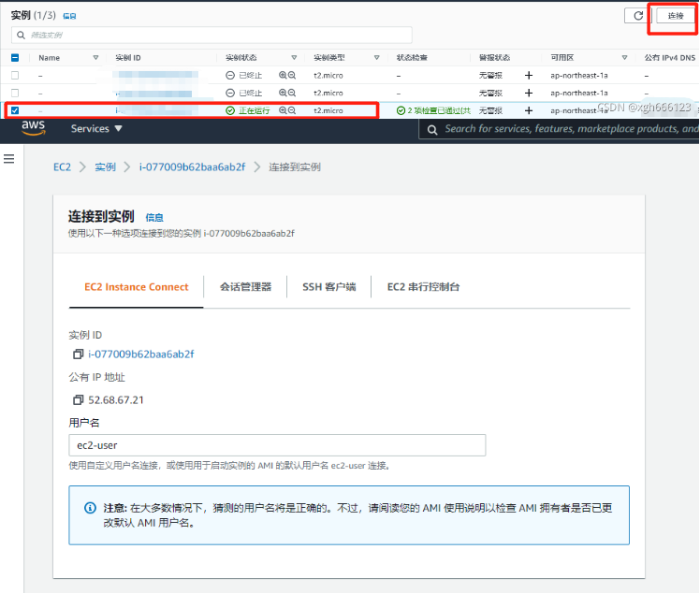Click zoom-out icon in running instance row
This screenshot has height=593, width=700.
[292, 110]
